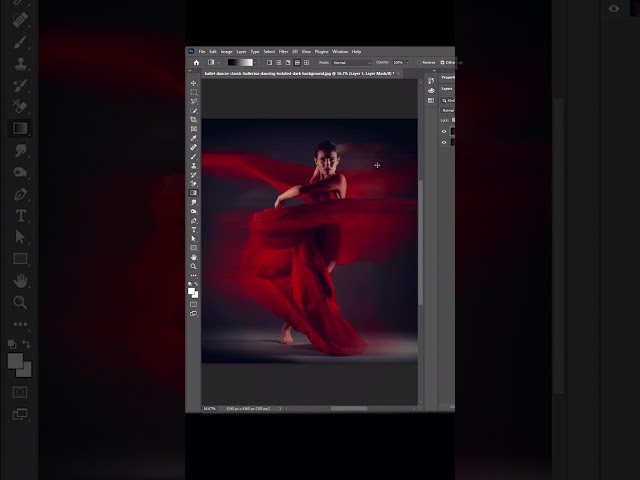640x480 pixels.
Task: Collapse the tools panel double arrow
Action: click(189, 71)
